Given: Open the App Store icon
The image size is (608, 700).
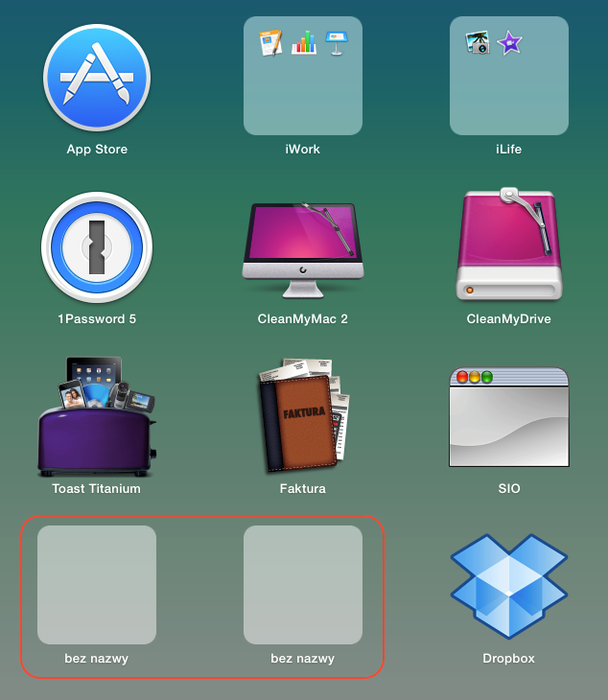Looking at the screenshot, I should [97, 78].
